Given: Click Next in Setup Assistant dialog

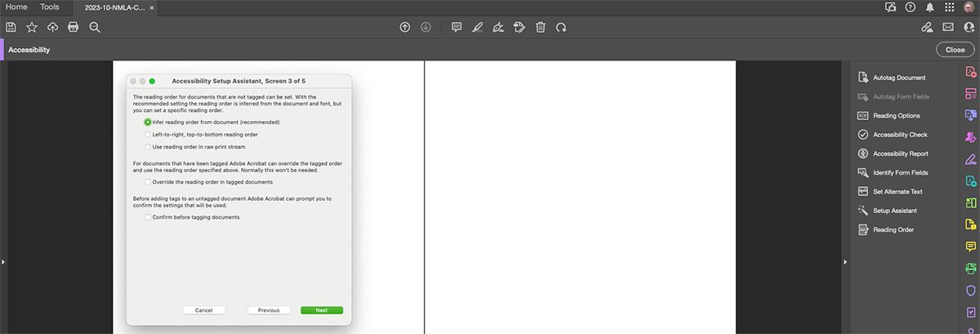Looking at the screenshot, I should click(321, 310).
